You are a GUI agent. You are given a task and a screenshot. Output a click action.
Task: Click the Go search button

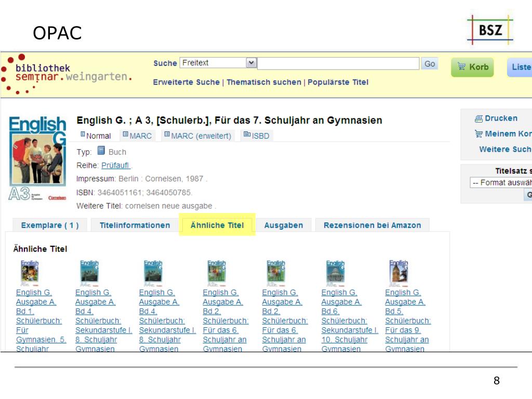[x=430, y=64]
